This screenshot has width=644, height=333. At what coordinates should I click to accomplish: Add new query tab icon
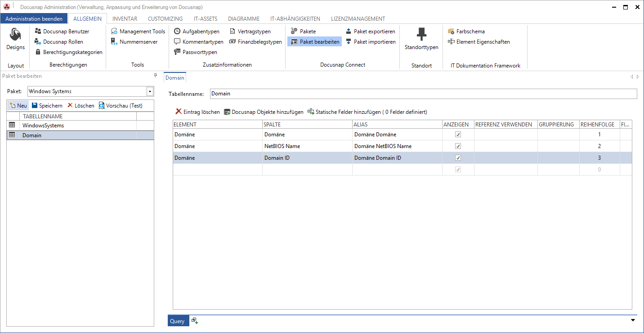(195, 321)
